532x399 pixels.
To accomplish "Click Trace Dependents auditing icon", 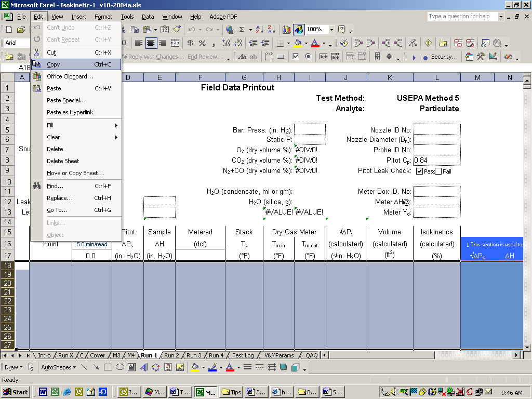I will pyautogui.click(x=386, y=43).
